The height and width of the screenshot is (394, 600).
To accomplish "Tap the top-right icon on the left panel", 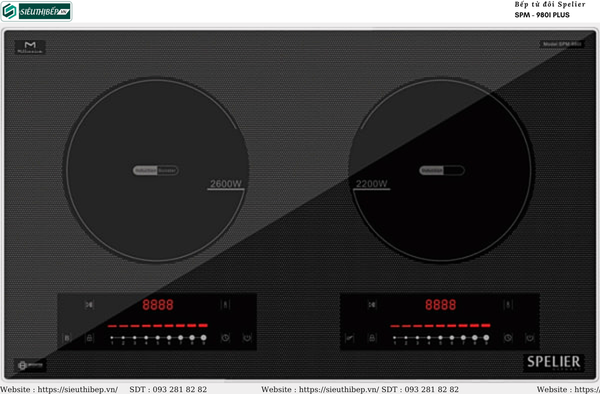I will tap(225, 304).
